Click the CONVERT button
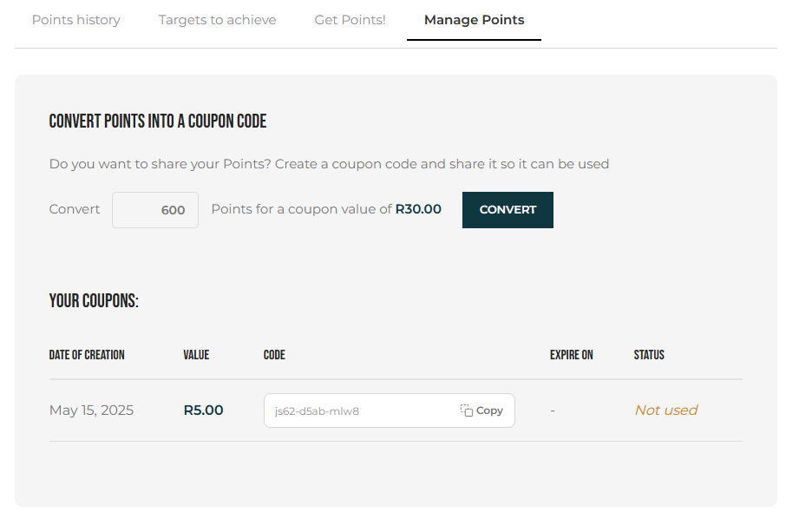This screenshot has height=519, width=812. click(507, 210)
